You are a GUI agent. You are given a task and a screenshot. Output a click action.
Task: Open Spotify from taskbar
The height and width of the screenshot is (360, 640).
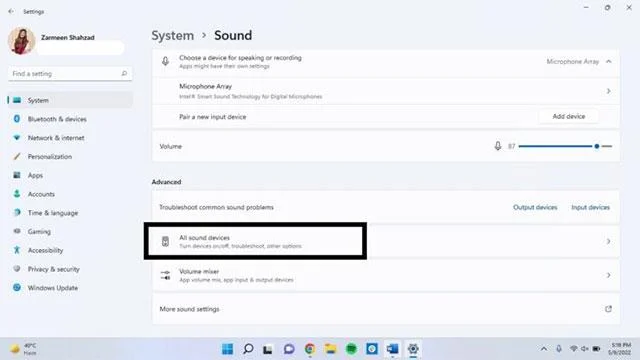click(351, 349)
